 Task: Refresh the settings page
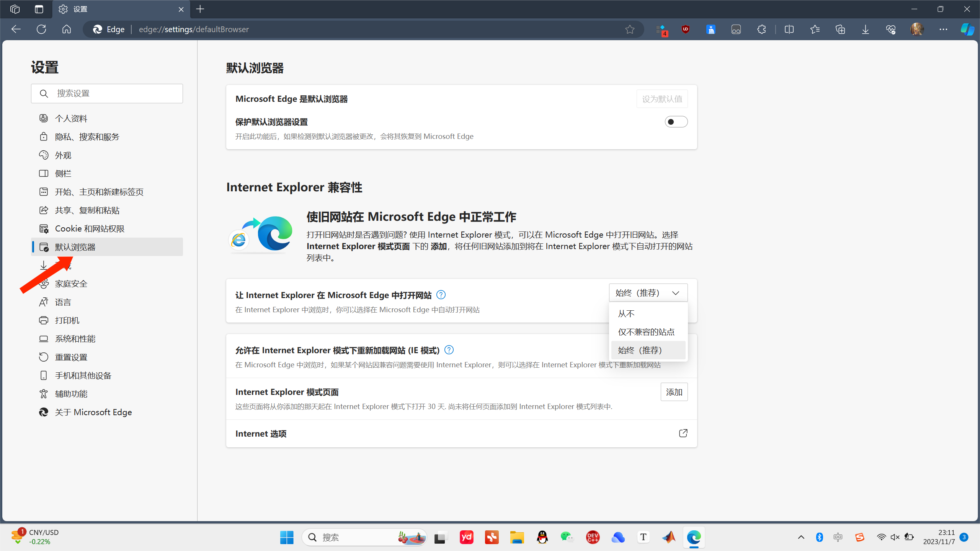(x=41, y=29)
